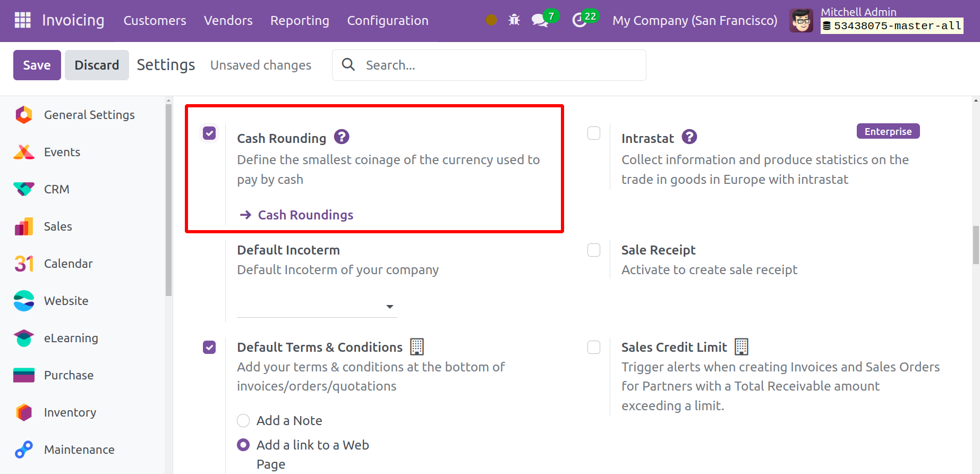
Task: Open the My Company (San Francisco) switcher
Action: click(x=694, y=21)
